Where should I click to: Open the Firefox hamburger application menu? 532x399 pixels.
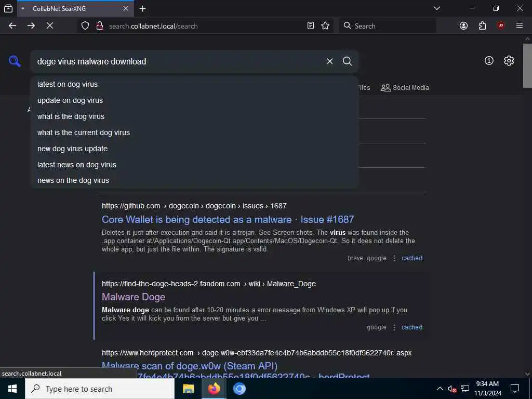(x=520, y=25)
